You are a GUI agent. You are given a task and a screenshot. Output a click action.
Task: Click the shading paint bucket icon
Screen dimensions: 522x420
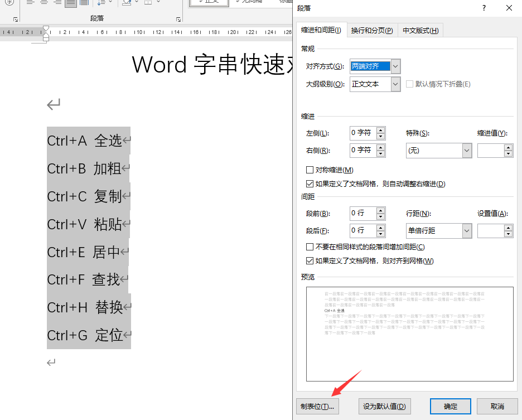(127, 3)
